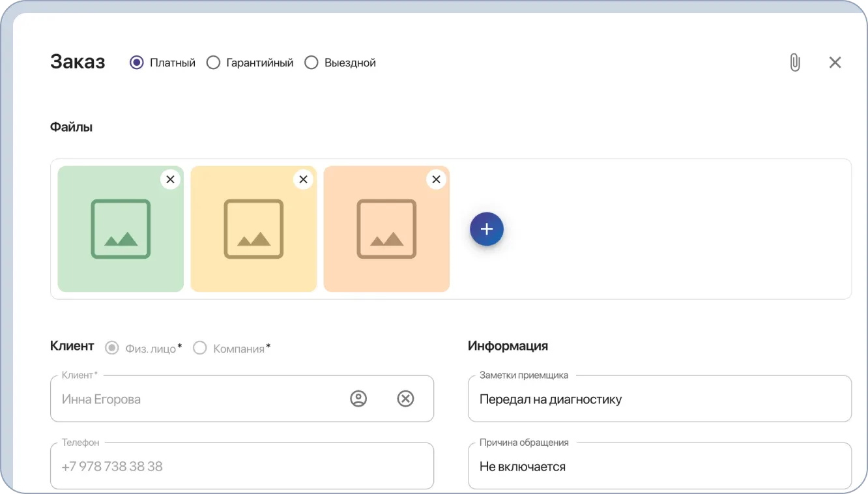
Task: Click the Файлы section label
Action: [71, 126]
